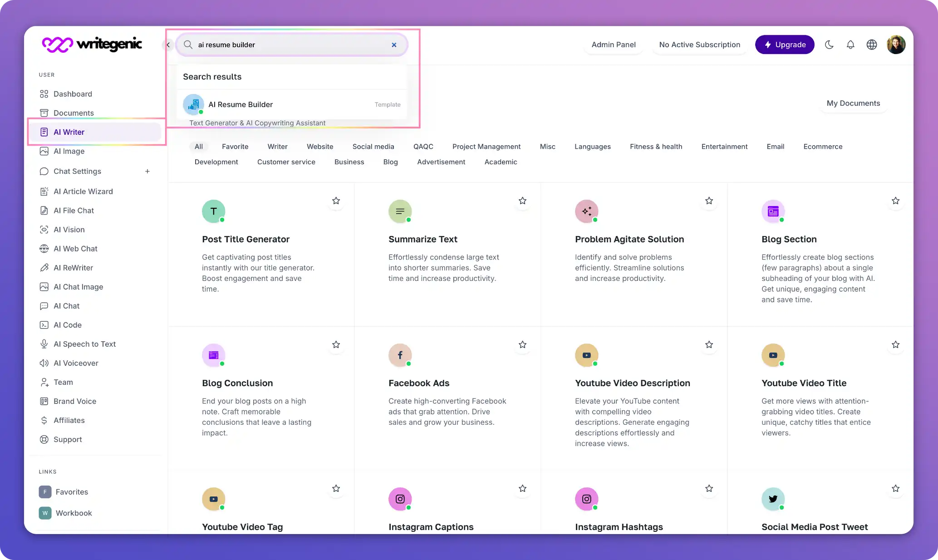Open AI Vision from sidebar
Image resolution: width=938 pixels, height=560 pixels.
tap(69, 229)
